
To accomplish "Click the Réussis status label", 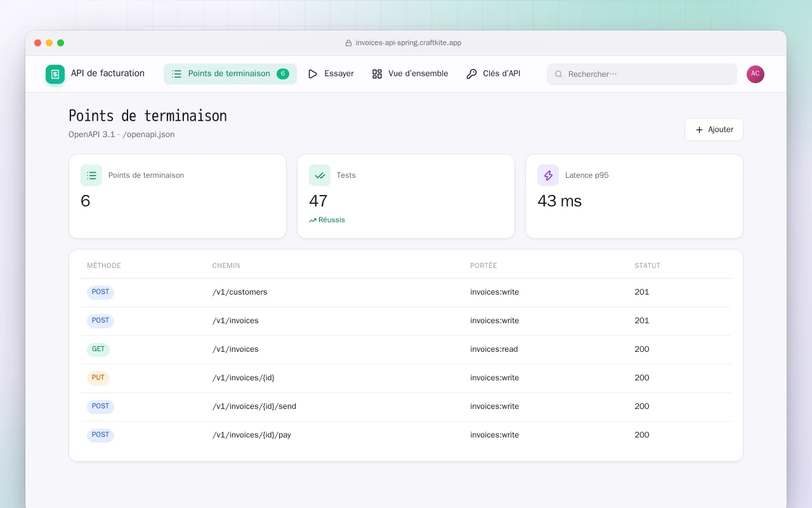I will pos(332,220).
